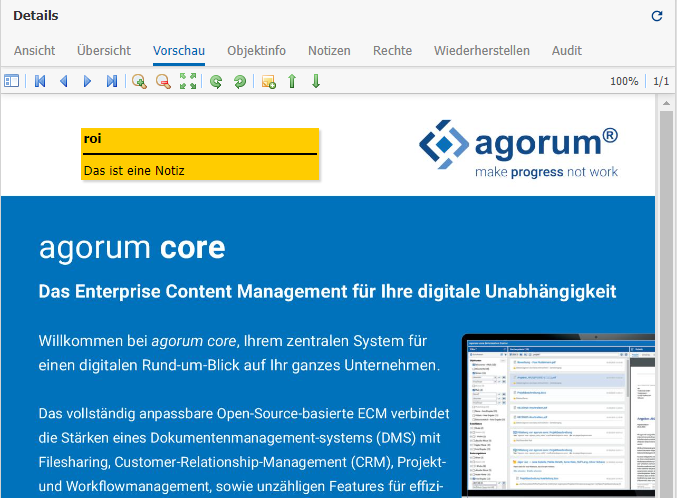Toggle the thumbnail sidebar panel icon
This screenshot has height=498, width=677.
click(x=11, y=81)
